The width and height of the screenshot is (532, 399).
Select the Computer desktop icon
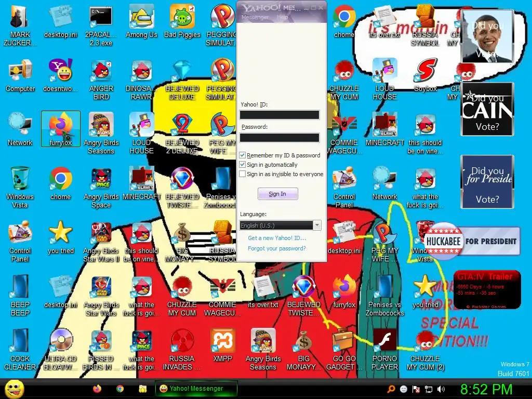(x=20, y=75)
